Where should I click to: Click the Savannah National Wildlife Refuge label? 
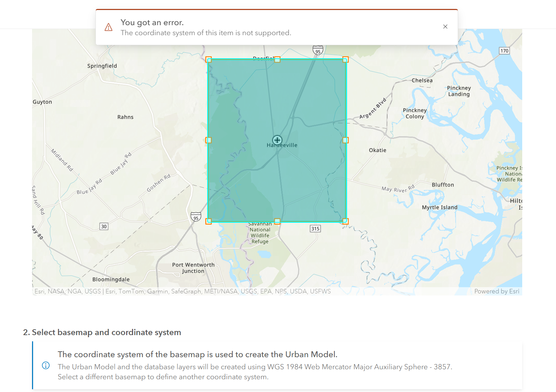[260, 232]
